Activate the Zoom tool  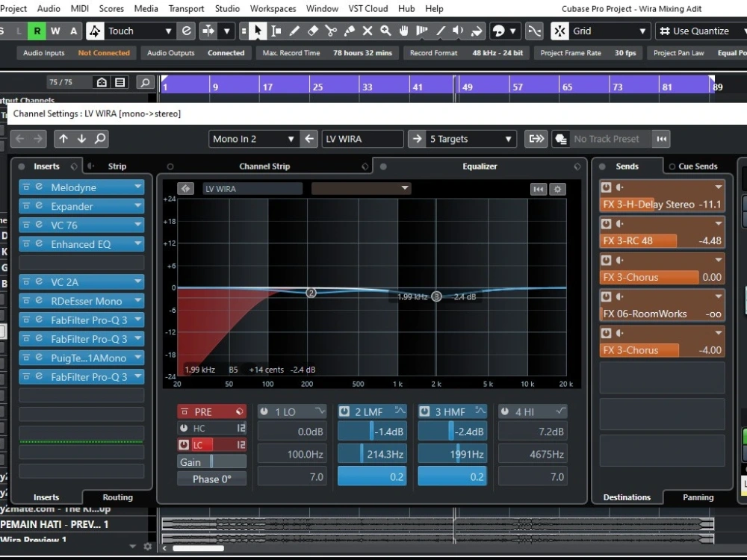pos(385,31)
